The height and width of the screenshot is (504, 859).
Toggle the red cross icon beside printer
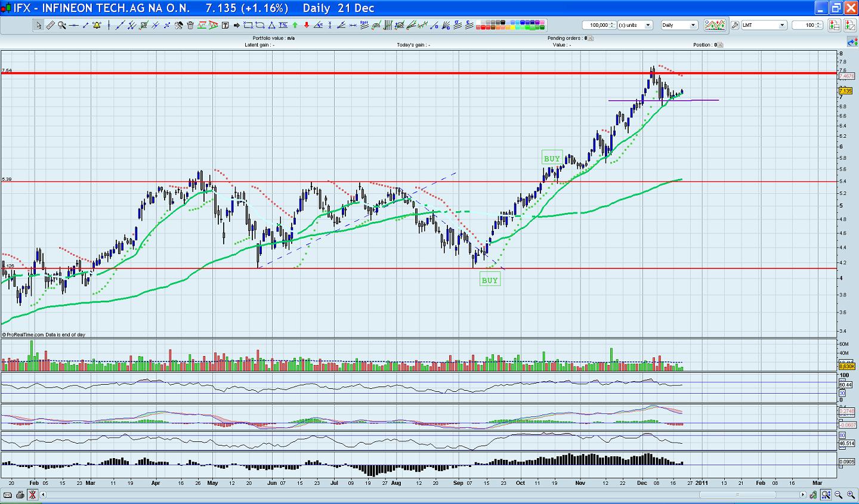[32, 494]
